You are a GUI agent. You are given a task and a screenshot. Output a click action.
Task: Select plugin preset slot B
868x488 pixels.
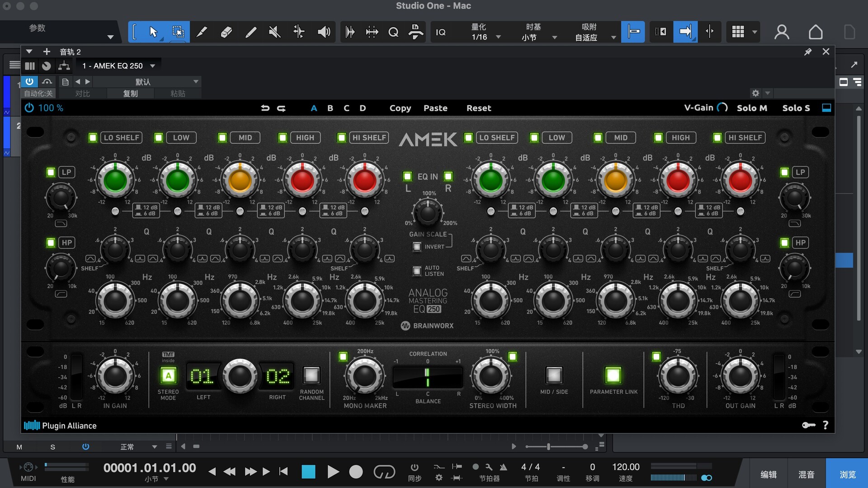coord(330,108)
